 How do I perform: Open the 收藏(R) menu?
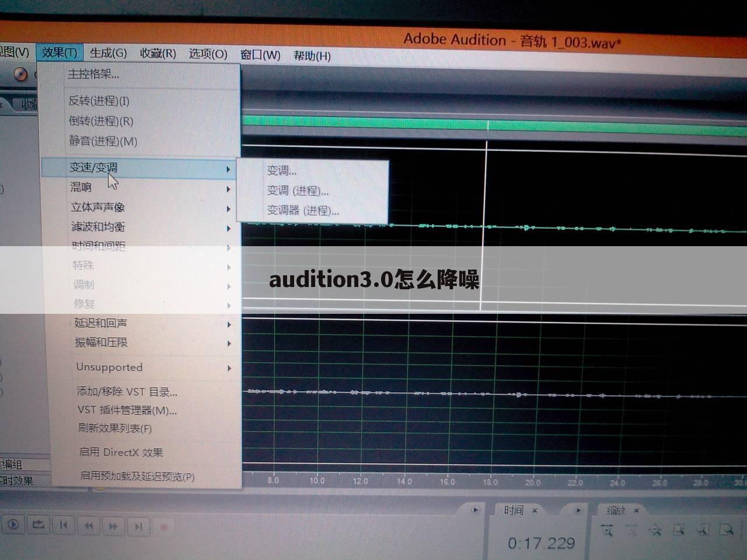click(x=158, y=54)
